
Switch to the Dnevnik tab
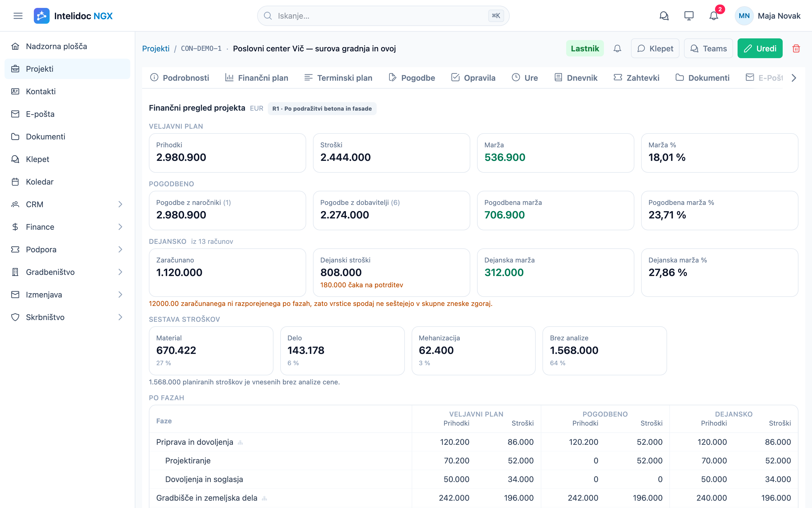[576, 78]
